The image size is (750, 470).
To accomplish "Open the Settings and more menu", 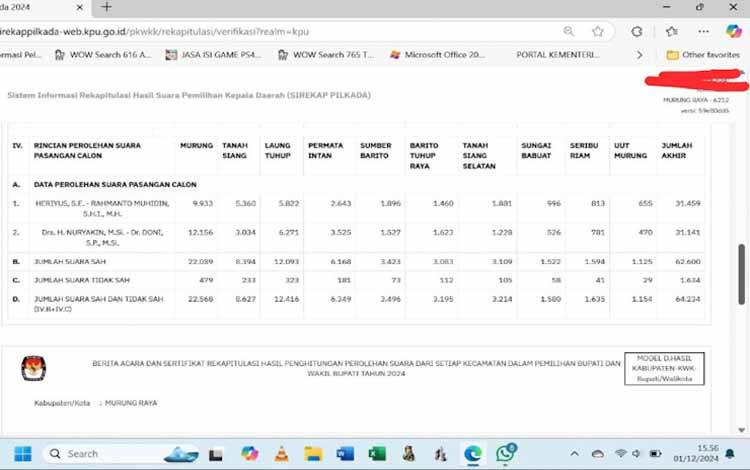I will pyautogui.click(x=703, y=32).
